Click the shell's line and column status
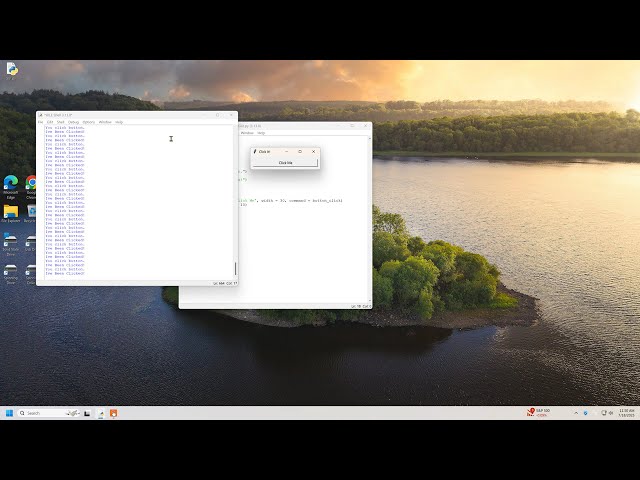The image size is (640, 480). click(x=224, y=283)
